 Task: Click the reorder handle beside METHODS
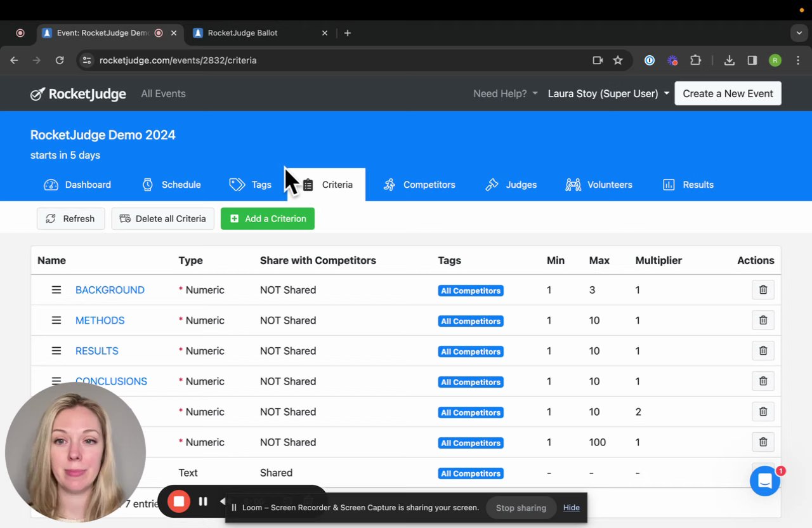(56, 320)
